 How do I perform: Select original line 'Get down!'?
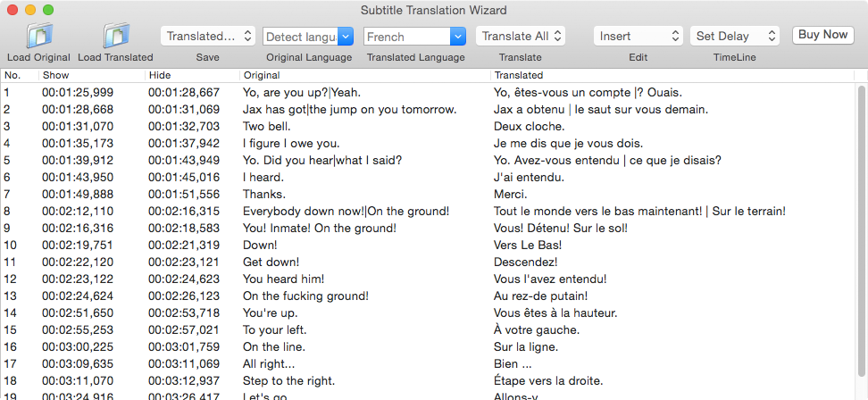point(271,262)
